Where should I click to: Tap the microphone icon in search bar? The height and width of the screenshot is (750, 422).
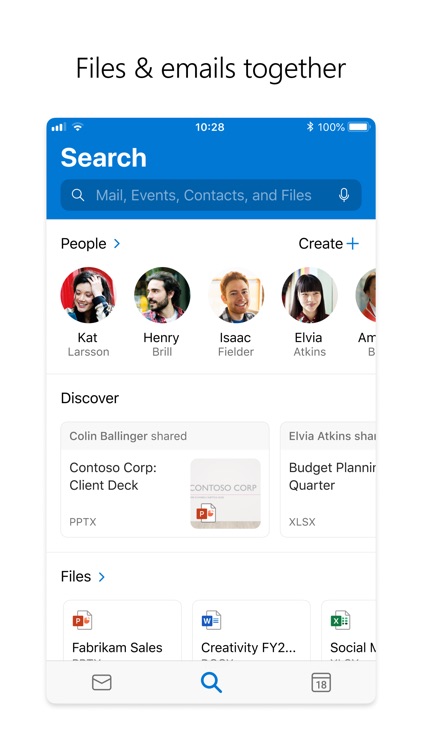point(344,195)
